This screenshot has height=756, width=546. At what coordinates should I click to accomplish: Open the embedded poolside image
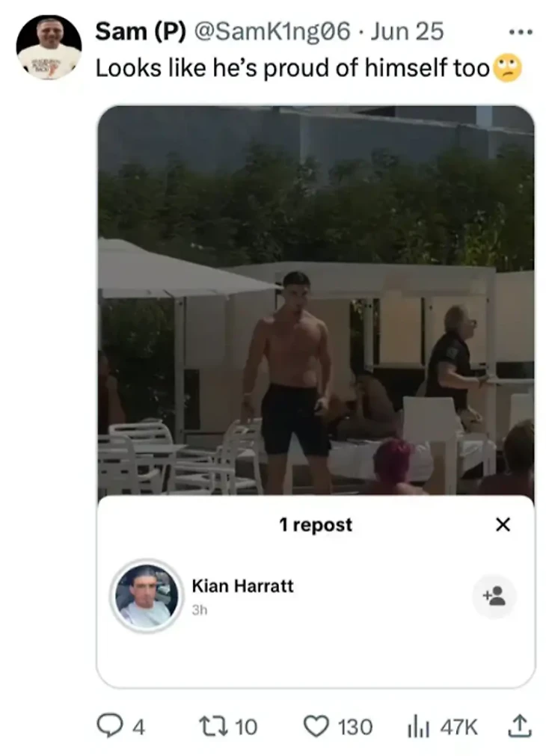316,300
